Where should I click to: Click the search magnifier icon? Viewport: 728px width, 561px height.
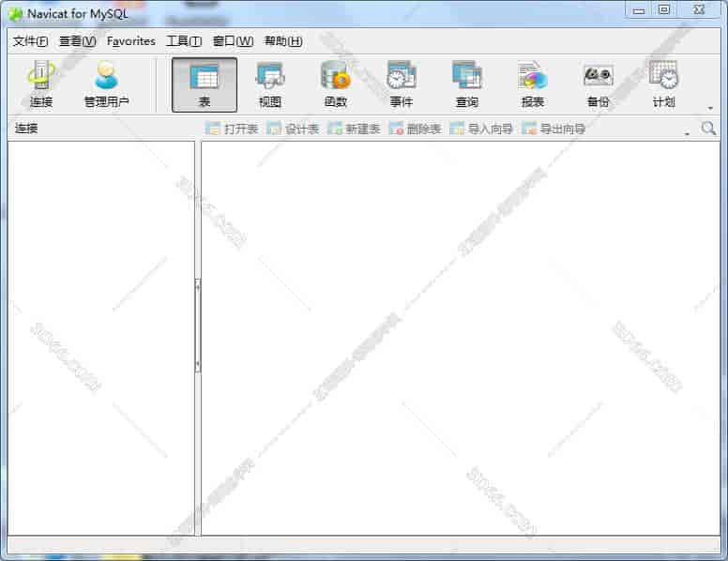click(x=708, y=129)
